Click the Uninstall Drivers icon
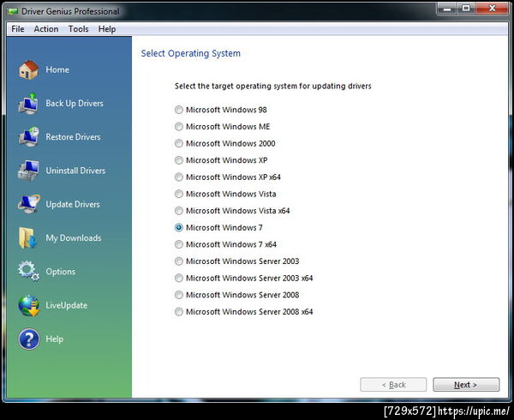Image resolution: width=514 pixels, height=420 pixels. point(28,171)
